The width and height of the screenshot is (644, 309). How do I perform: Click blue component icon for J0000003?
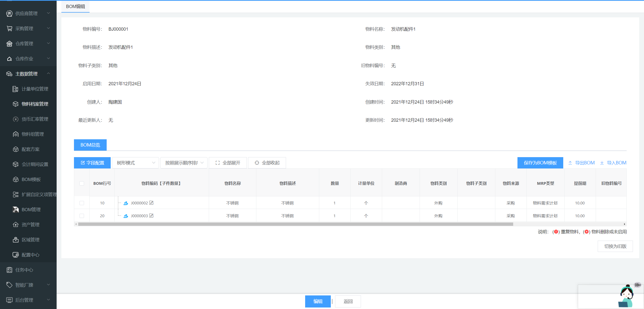pyautogui.click(x=126, y=216)
